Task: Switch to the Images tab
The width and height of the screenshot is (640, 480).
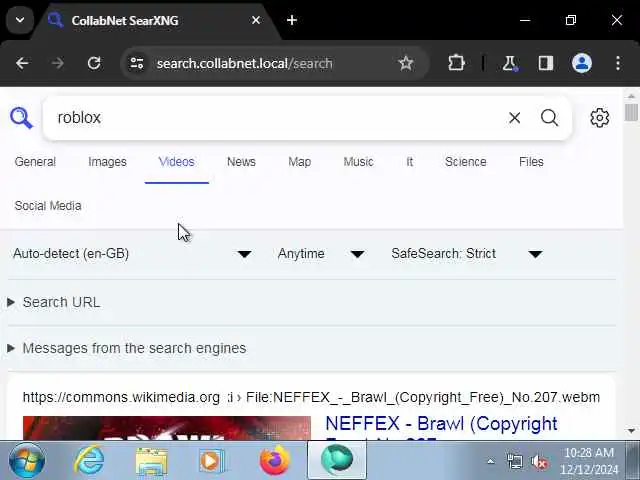Action: coord(107,162)
